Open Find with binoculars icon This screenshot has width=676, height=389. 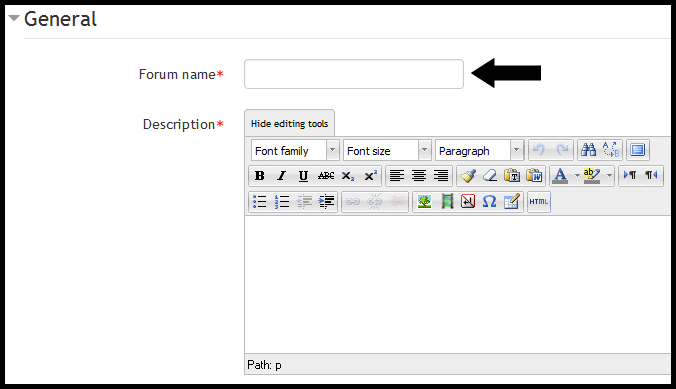coord(588,150)
